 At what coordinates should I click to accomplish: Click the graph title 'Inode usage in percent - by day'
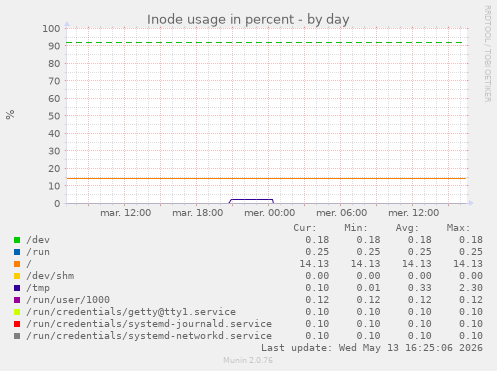pyautogui.click(x=248, y=19)
